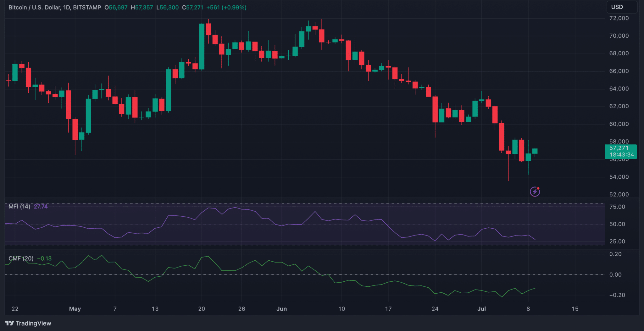Click the change +561 (+0.99%) text
This screenshot has width=644, height=331.
(226, 7)
